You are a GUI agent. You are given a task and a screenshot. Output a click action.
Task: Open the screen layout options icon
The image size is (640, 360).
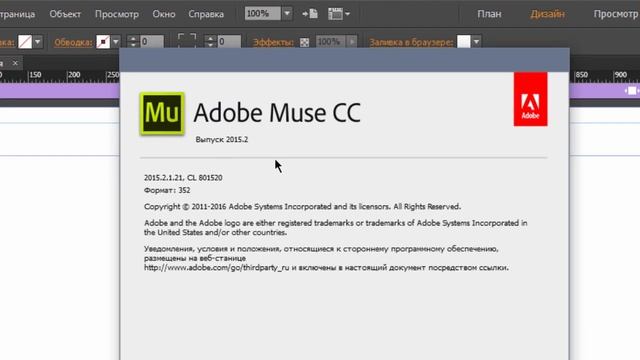tap(339, 14)
